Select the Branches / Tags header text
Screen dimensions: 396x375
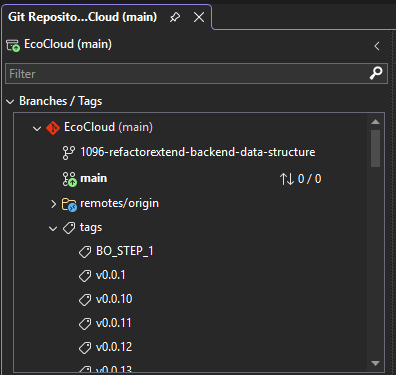pyautogui.click(x=61, y=101)
